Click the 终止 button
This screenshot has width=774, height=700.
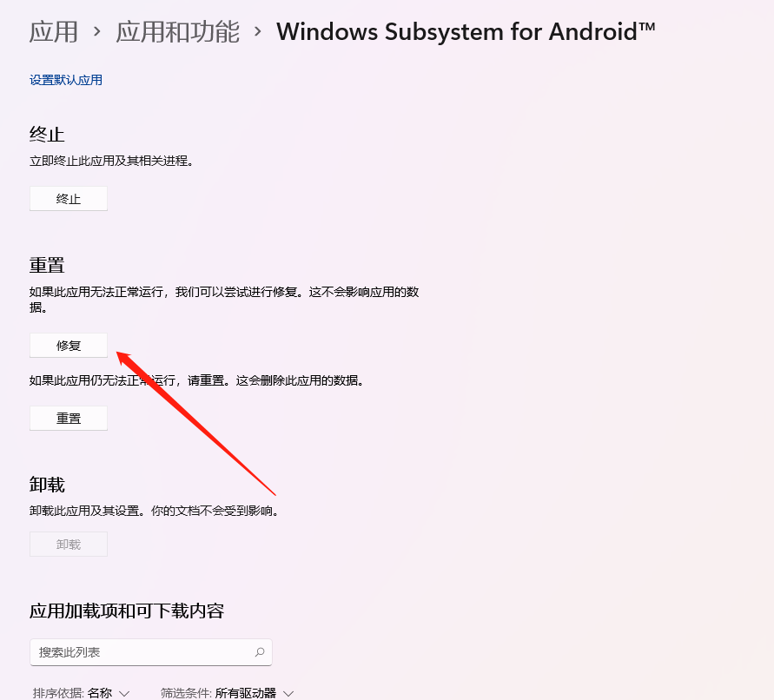tap(69, 198)
